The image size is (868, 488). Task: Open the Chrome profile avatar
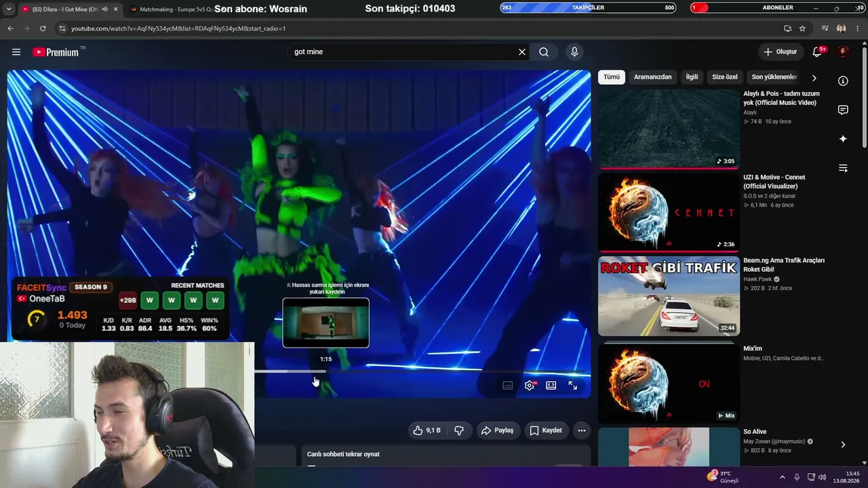tap(842, 28)
